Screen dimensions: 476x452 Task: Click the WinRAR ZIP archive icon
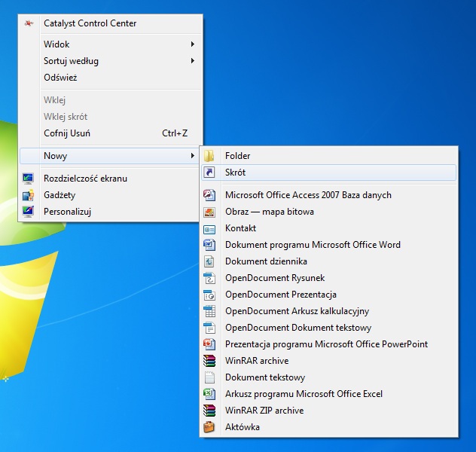[209, 411]
